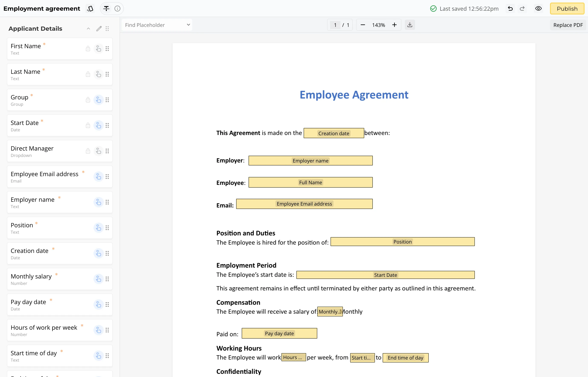Click the place-field icon for Group
This screenshot has height=377, width=588.
[x=98, y=100]
